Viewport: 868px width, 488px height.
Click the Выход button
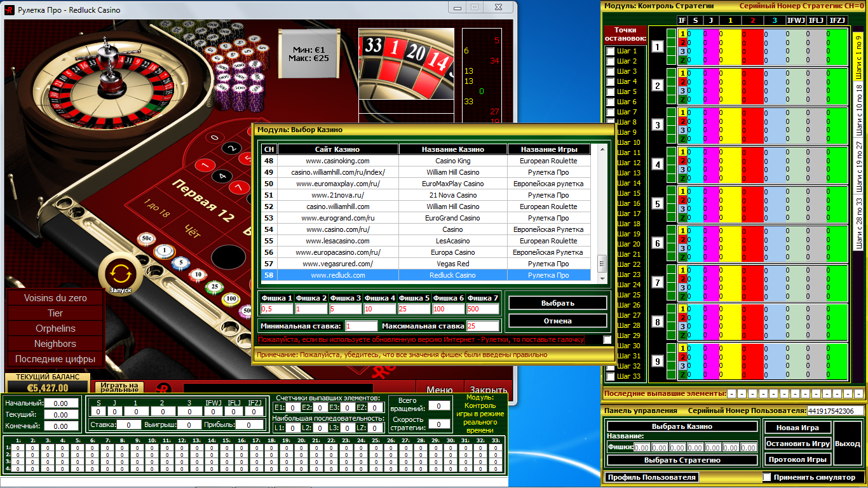coord(848,444)
